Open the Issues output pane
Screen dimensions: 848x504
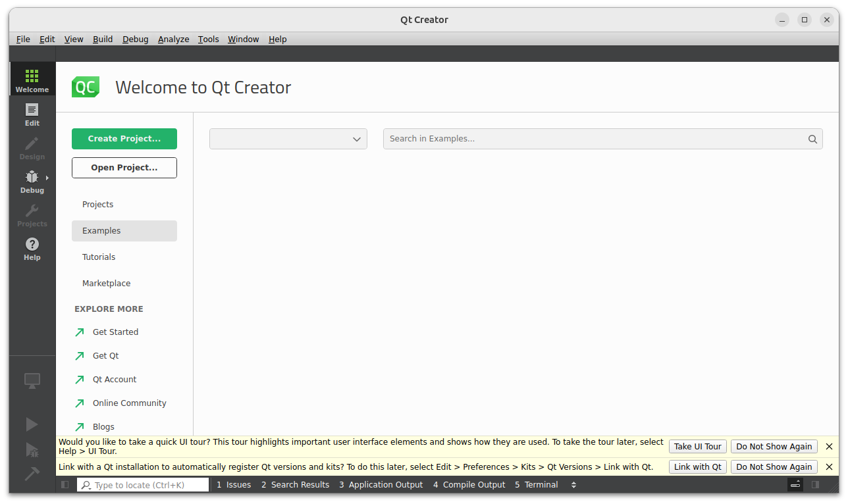(x=234, y=485)
